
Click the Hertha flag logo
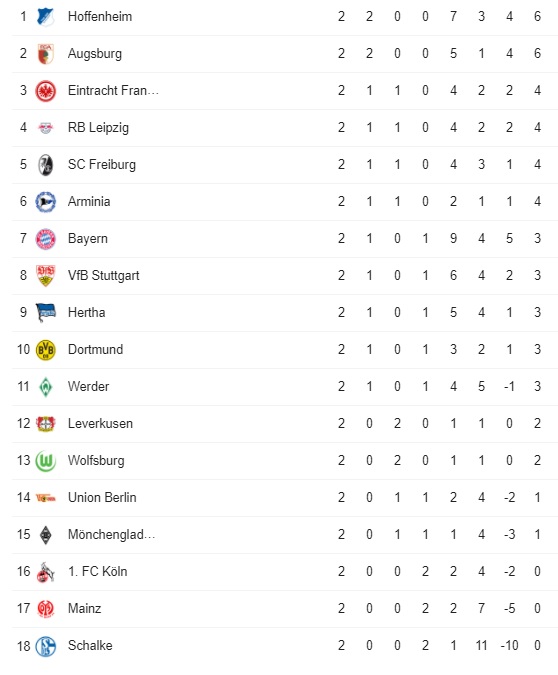[x=46, y=313]
